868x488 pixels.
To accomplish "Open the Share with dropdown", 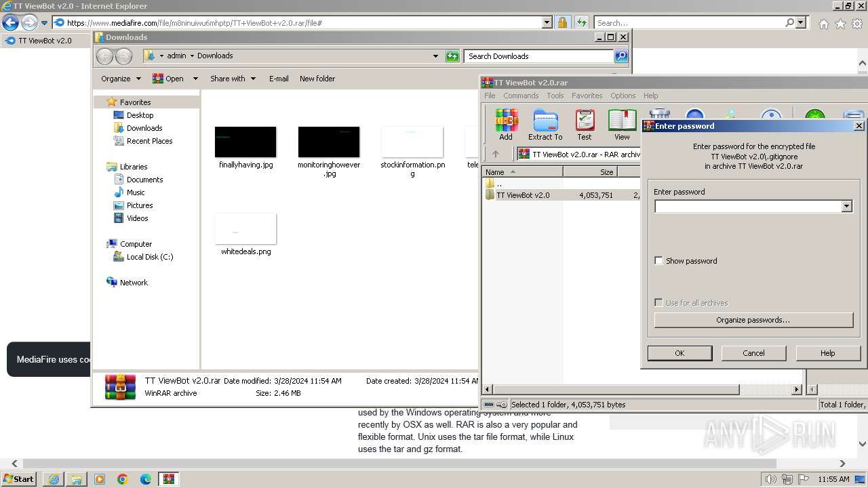I will pyautogui.click(x=233, y=79).
